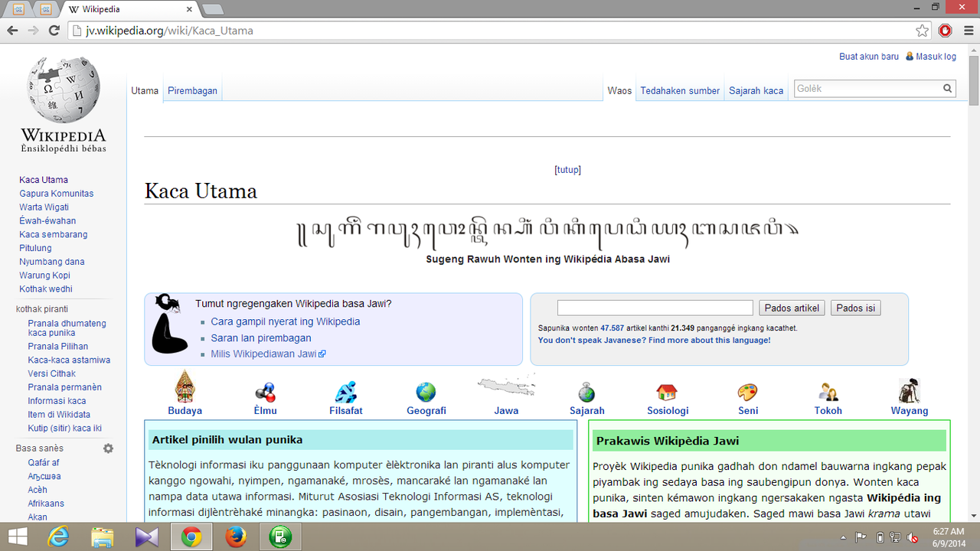
Task: Click Buat akun baru link
Action: pos(869,57)
